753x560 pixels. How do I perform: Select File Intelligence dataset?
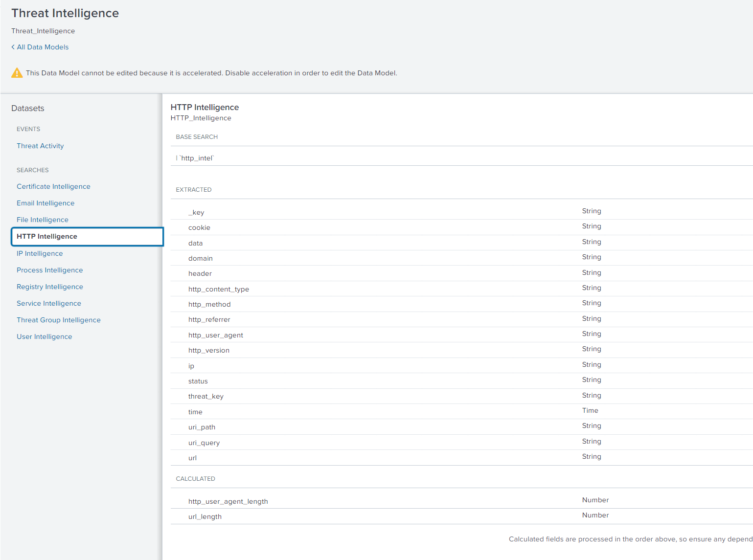(x=43, y=220)
